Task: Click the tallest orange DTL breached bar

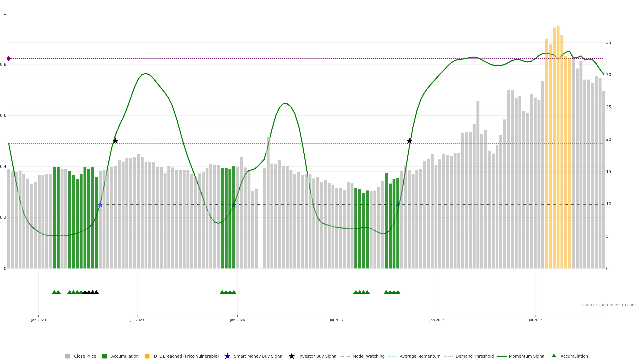Action: click(x=558, y=150)
